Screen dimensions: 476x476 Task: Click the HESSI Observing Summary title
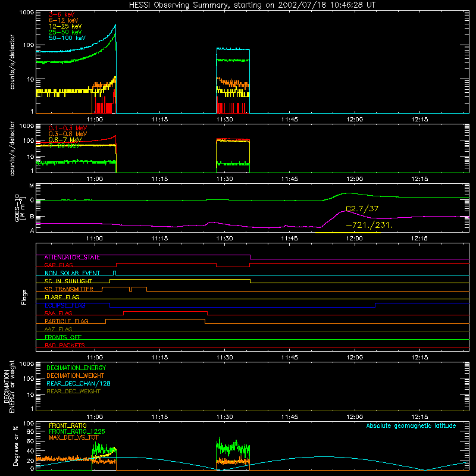click(252, 5)
